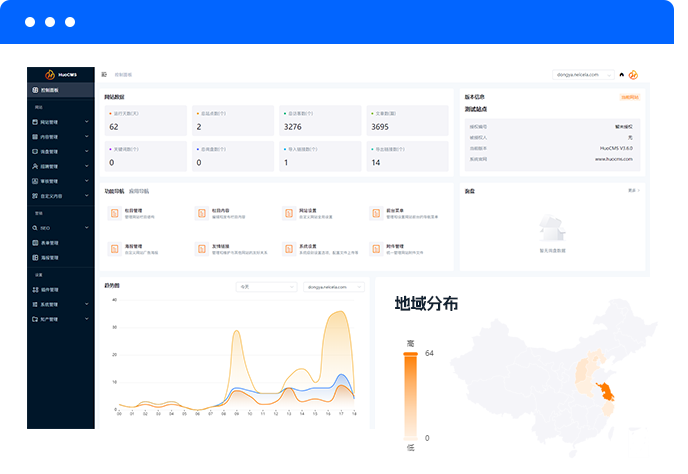This screenshot has height=474, width=688.
Task: Click the SEO magnifier icon
Action: click(x=35, y=228)
